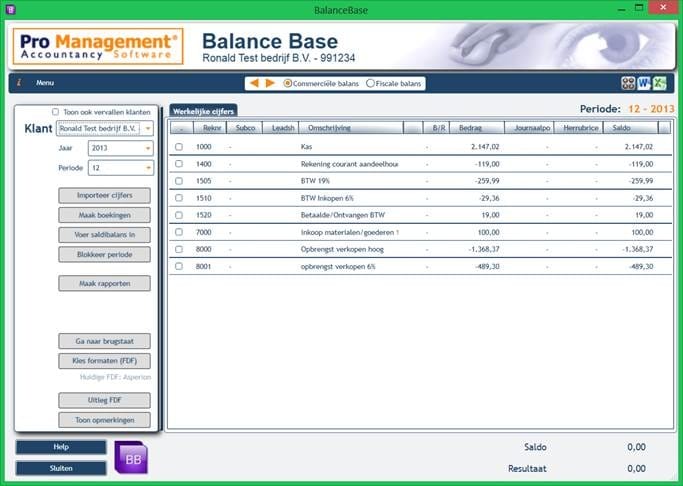Export to Word using the W icon
Viewport: 683px width, 486px height.
[644, 83]
